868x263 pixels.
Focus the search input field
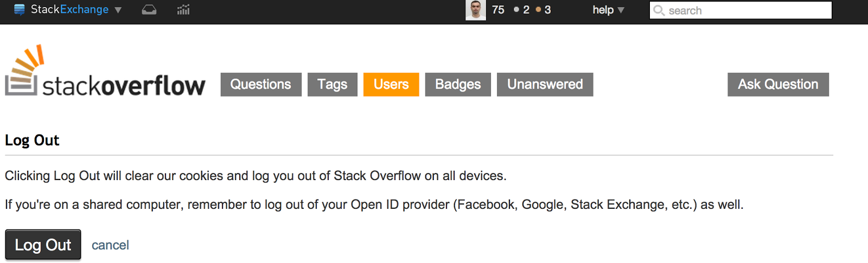[x=746, y=10]
